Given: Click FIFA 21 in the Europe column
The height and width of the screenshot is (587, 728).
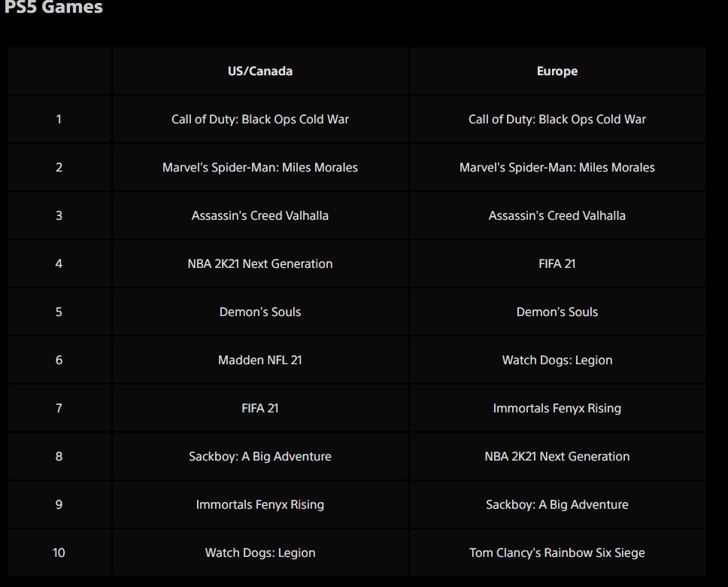Looking at the screenshot, I should click(557, 264).
